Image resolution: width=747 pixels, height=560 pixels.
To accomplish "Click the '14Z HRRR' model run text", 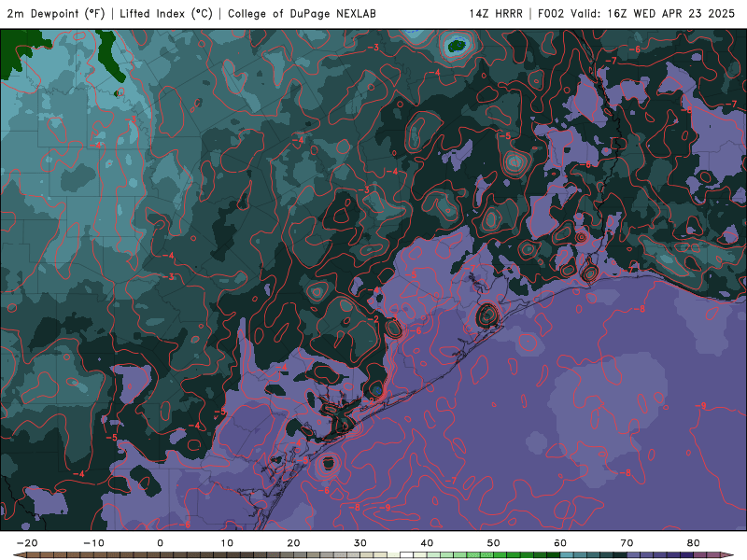I will point(496,14).
